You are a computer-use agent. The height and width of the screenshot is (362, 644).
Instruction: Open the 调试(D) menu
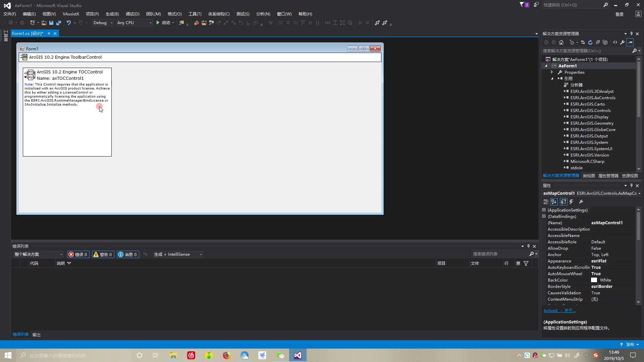(x=132, y=14)
